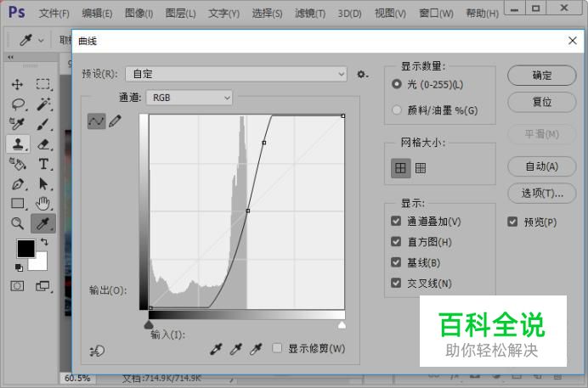
Task: Select the Brush tool
Action: click(x=43, y=124)
